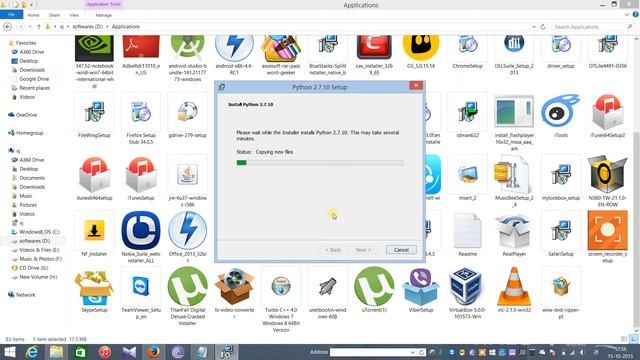Image resolution: width=640 pixels, height=360 pixels.
Task: Close the Python 2.7.10 Setup dialog
Action: [x=416, y=85]
